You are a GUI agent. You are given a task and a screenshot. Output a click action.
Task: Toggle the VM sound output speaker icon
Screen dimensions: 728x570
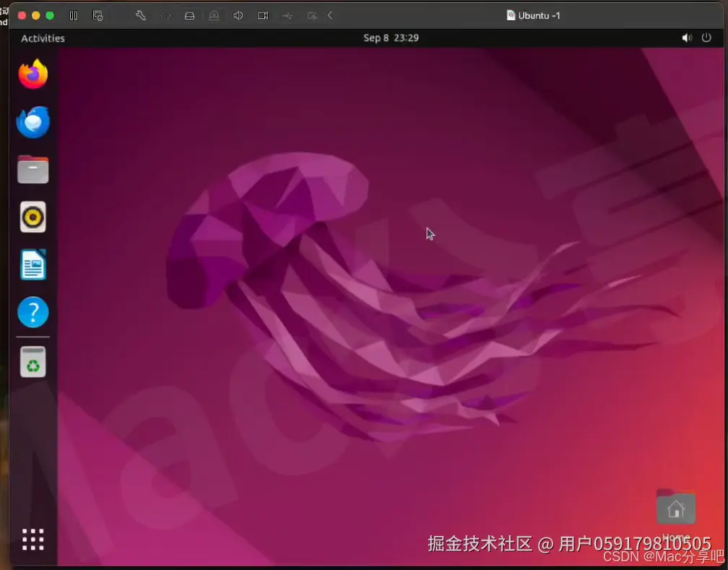point(238,15)
